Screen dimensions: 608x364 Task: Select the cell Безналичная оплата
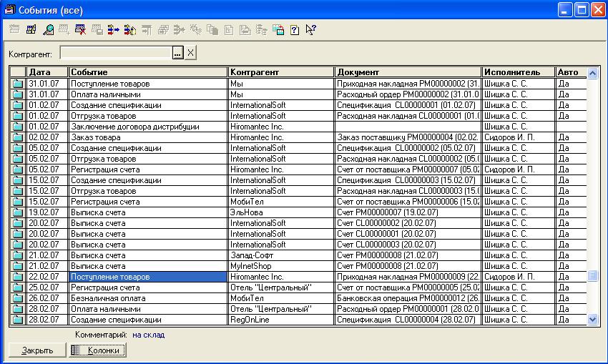point(148,298)
